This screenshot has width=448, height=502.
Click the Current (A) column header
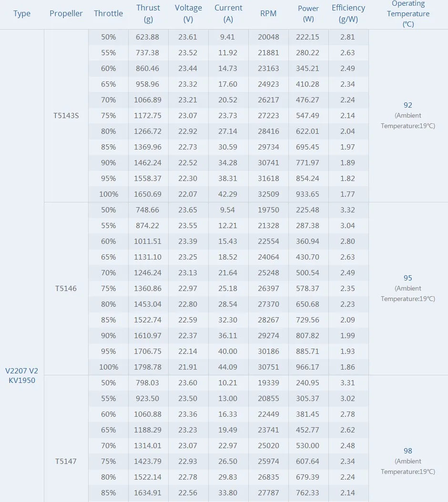click(x=228, y=13)
